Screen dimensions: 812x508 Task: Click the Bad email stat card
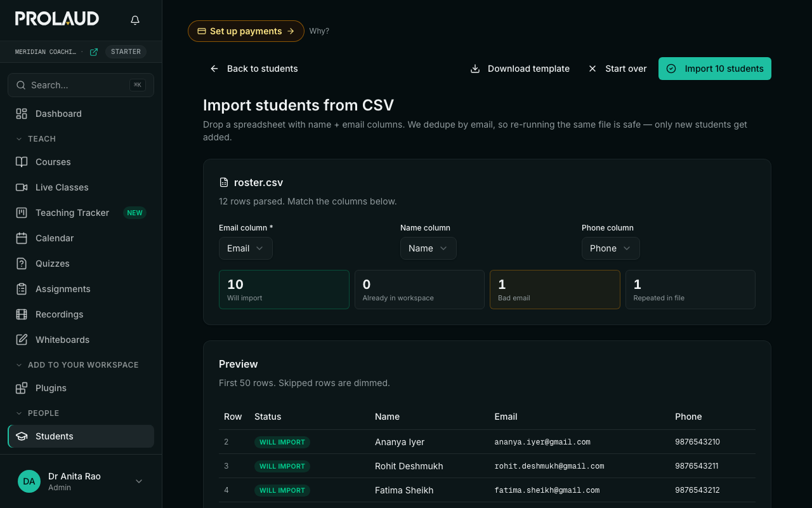555,290
